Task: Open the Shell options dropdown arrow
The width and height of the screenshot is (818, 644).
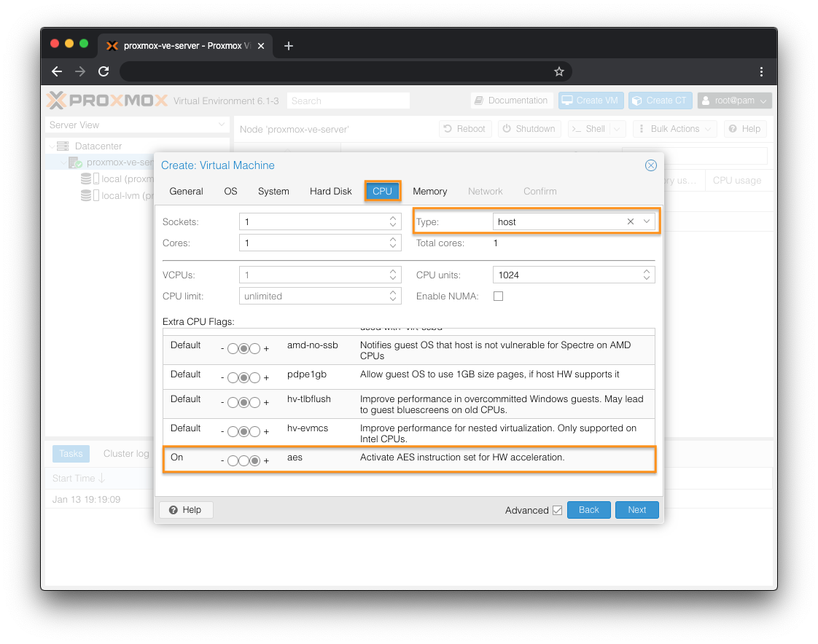Action: click(617, 129)
